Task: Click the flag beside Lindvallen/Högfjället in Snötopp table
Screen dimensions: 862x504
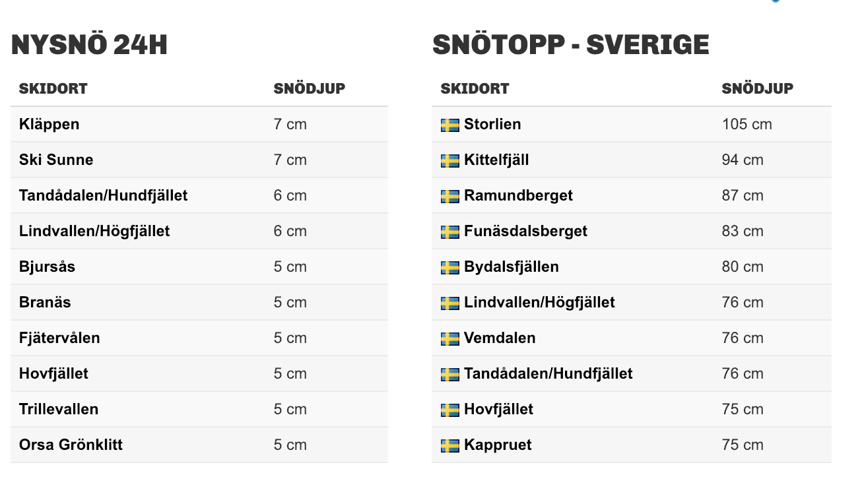Action: coord(449,303)
